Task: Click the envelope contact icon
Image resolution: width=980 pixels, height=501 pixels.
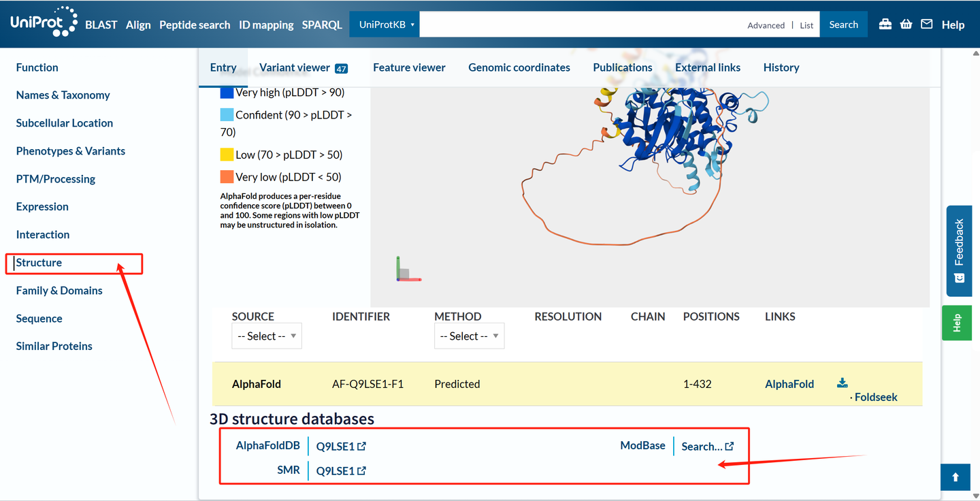Action: click(x=927, y=25)
